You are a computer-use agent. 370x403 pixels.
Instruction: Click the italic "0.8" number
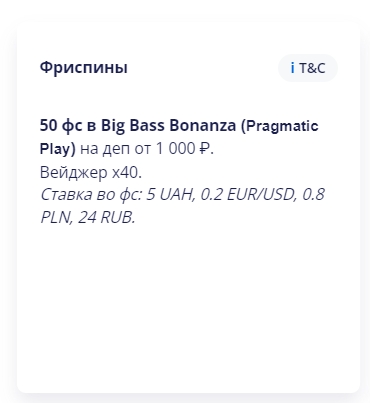313,194
